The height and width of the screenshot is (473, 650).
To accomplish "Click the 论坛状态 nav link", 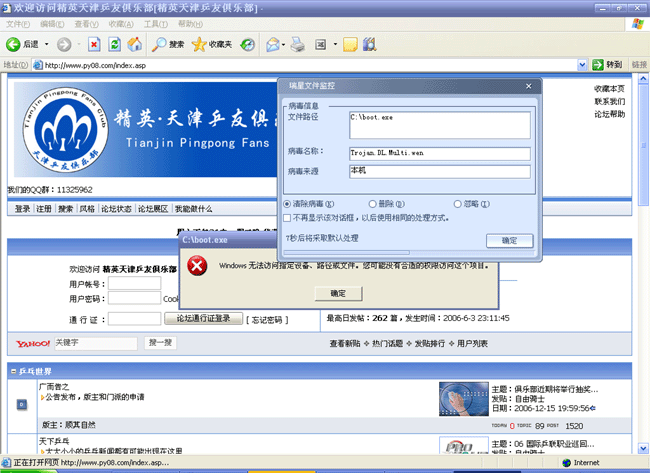I will [x=116, y=209].
